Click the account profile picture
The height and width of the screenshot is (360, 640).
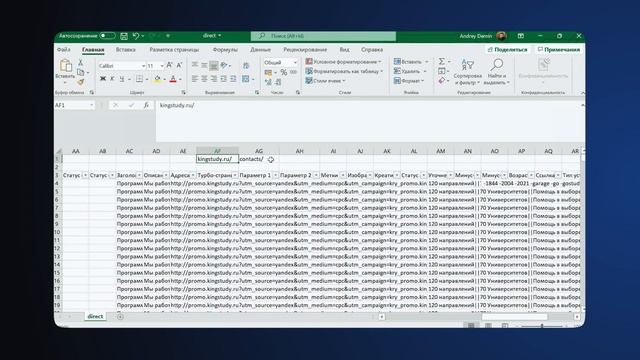coord(502,36)
